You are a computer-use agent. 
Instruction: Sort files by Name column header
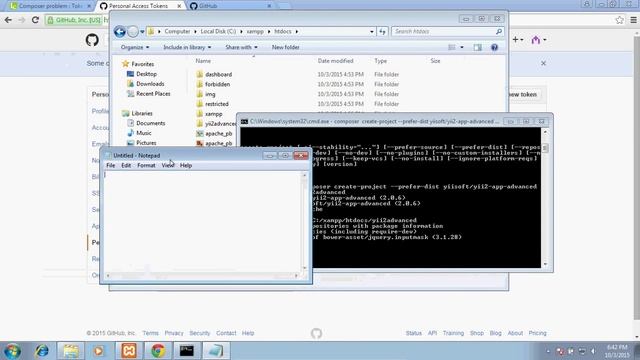coord(203,61)
